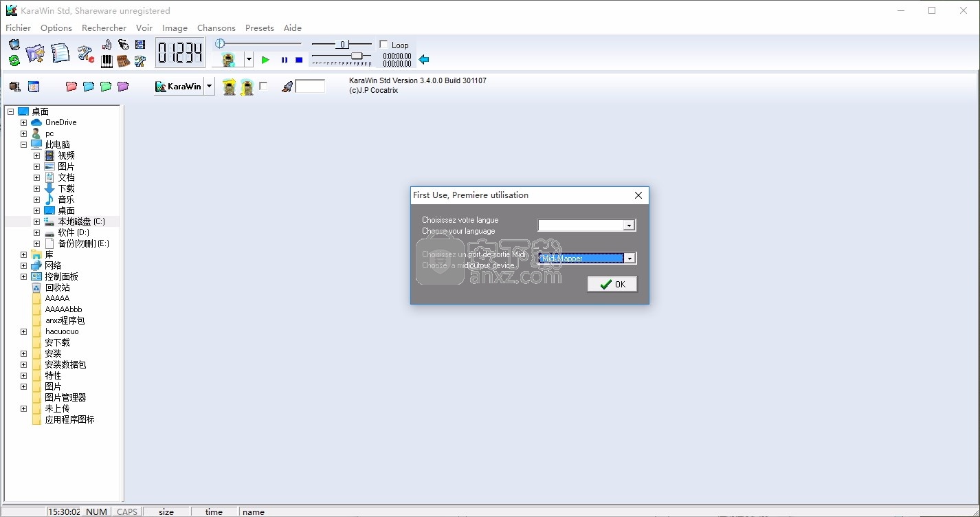Open the Image menu
Image resolution: width=980 pixels, height=517 pixels.
(x=175, y=28)
